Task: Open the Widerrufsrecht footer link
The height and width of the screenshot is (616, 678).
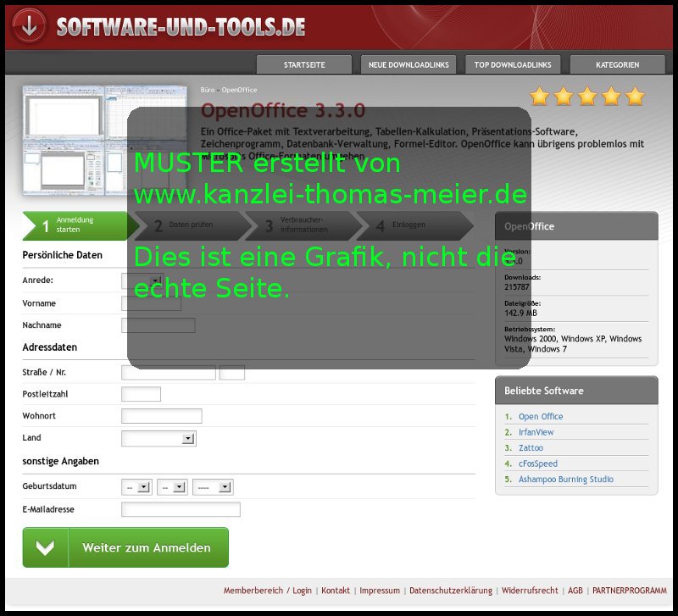Action: click(530, 590)
